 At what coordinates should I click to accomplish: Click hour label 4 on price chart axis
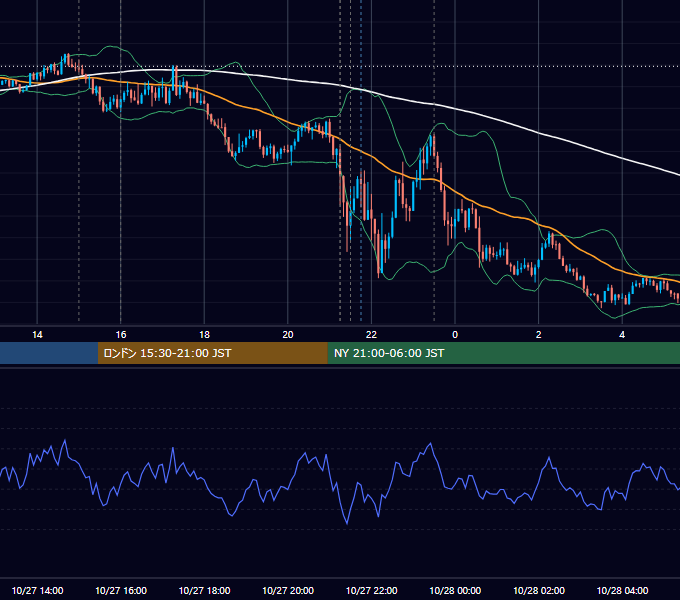(x=622, y=335)
